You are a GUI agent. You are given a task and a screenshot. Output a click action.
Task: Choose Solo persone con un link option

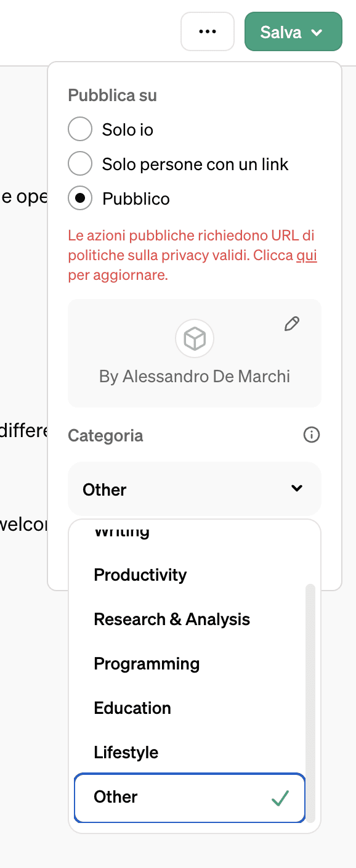coord(80,163)
